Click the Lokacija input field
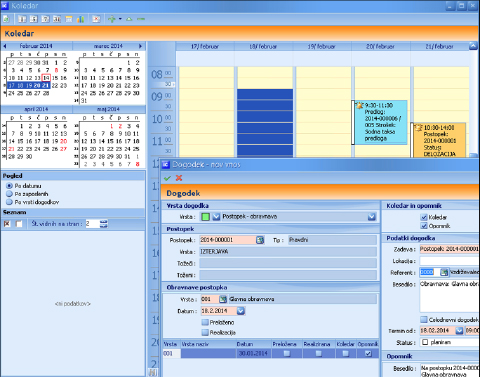Screen dimensions: 480x377 pyautogui.click(x=449, y=261)
